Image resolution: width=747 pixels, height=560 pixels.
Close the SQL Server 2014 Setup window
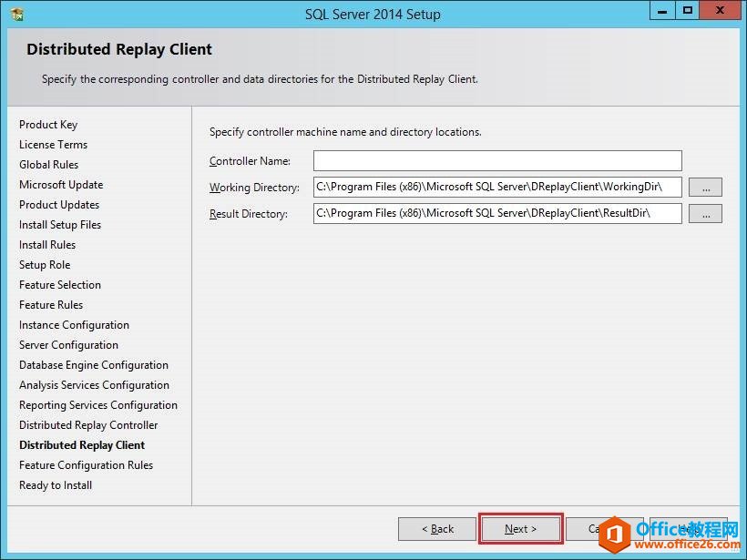click(x=720, y=11)
